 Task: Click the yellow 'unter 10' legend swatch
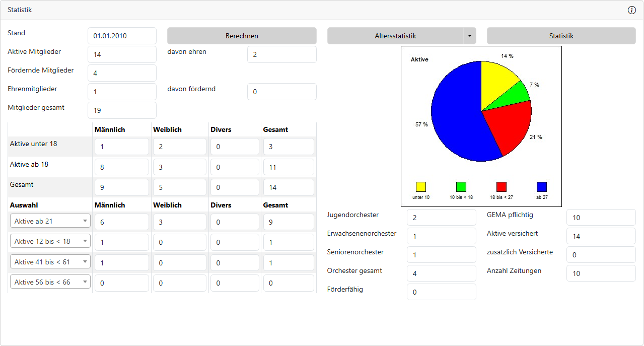click(421, 187)
